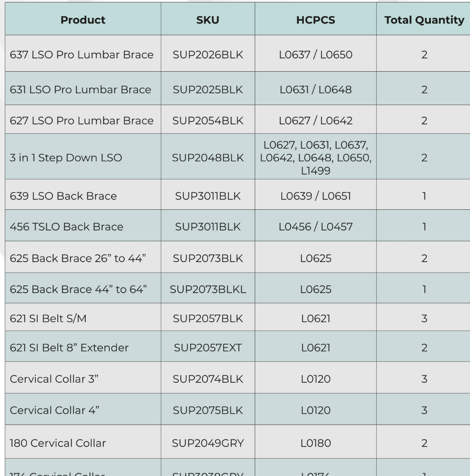Click the 180 Cervical Collar cell
470x476 pixels.
coord(83,442)
